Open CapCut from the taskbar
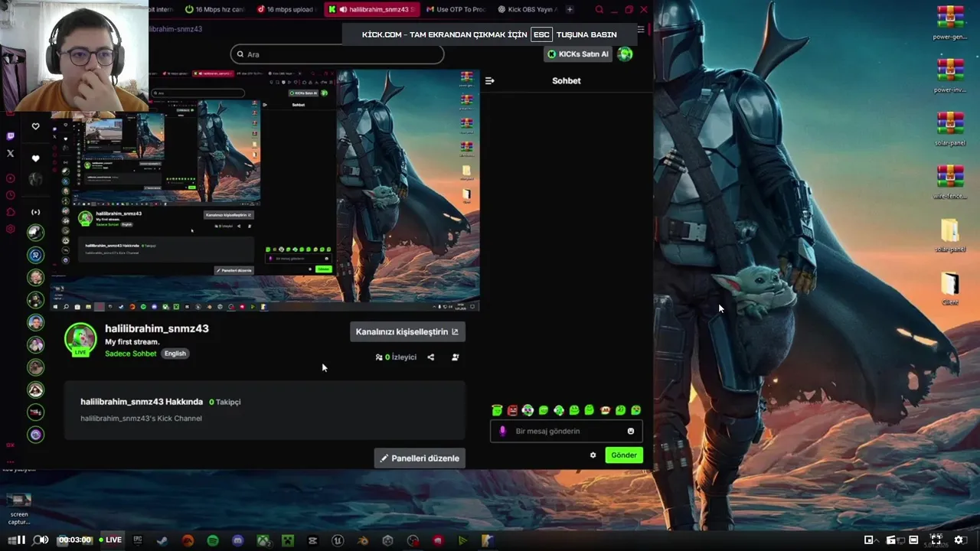This screenshot has width=980, height=551. click(x=312, y=540)
